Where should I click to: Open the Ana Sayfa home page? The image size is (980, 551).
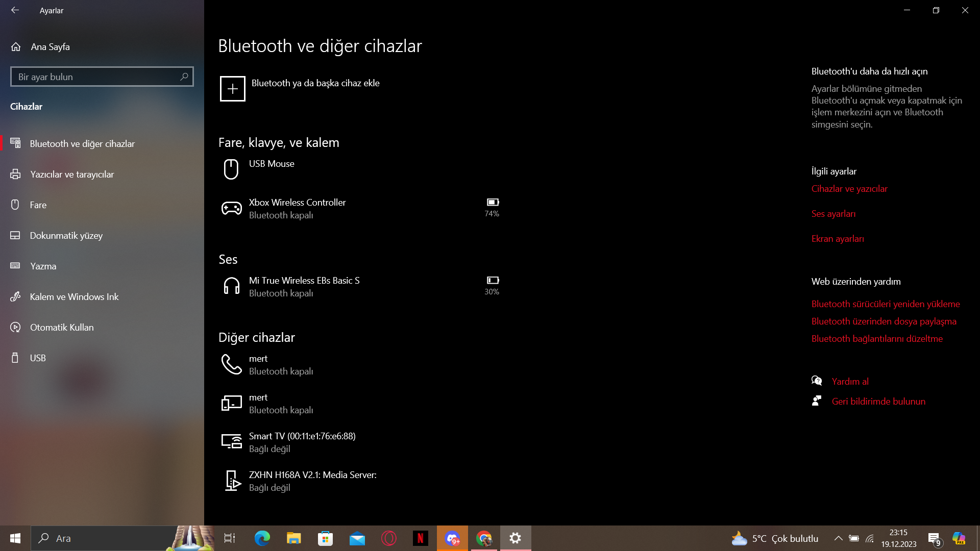50,47
